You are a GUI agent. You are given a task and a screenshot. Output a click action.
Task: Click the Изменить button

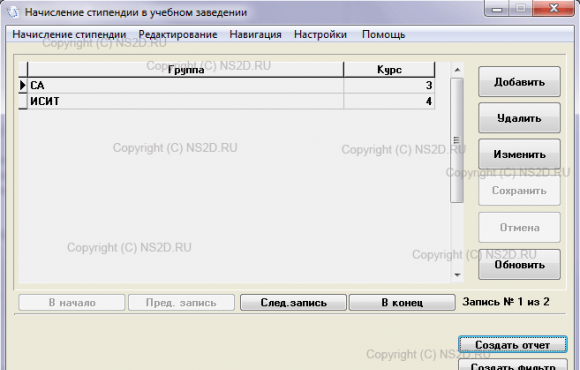click(519, 154)
